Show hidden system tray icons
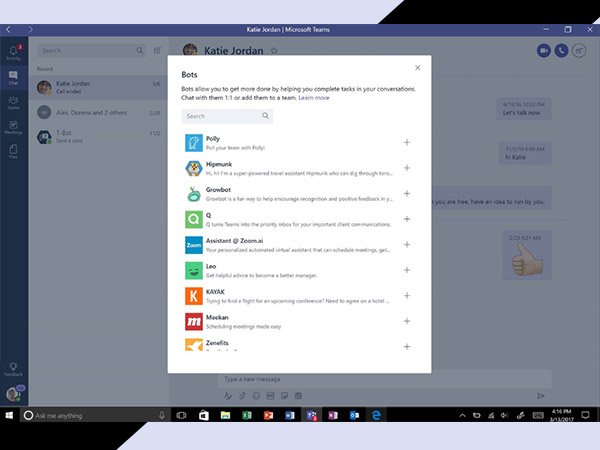The height and width of the screenshot is (450, 600). pos(462,415)
